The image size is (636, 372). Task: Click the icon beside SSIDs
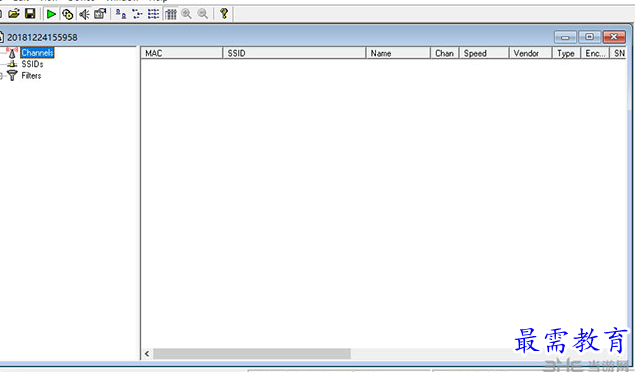pos(13,64)
